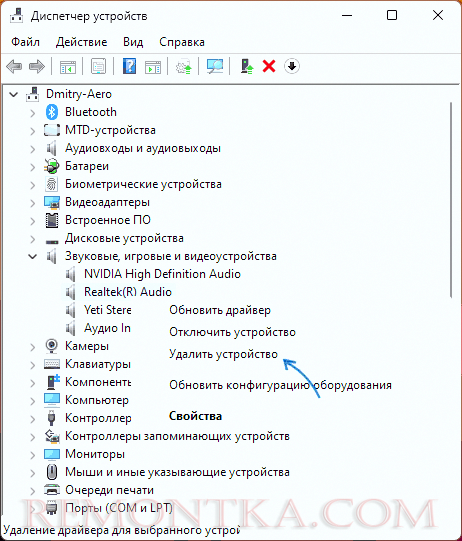
Task: Click the Device Manager title bar icon
Action: tap(16, 15)
